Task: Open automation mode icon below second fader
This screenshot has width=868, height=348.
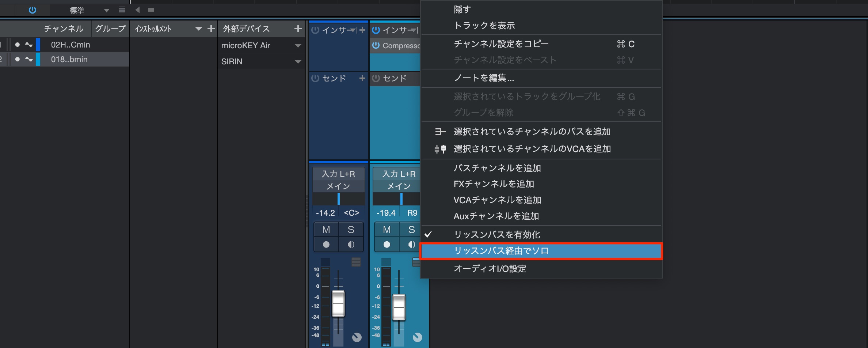Action: click(418, 337)
